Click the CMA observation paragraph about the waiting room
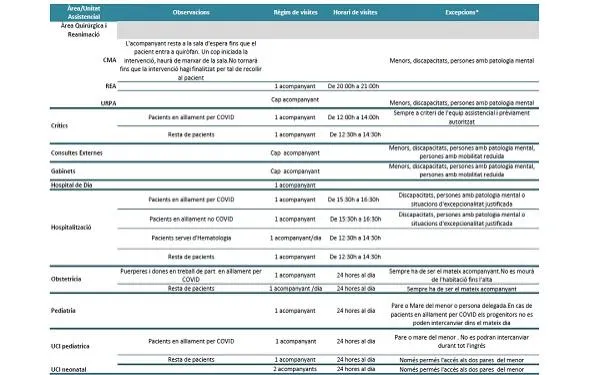 pyautogui.click(x=191, y=60)
